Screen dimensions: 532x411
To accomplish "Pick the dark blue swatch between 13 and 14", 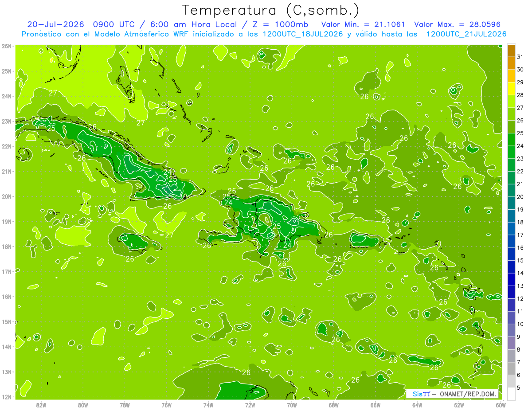I will coord(511,279).
